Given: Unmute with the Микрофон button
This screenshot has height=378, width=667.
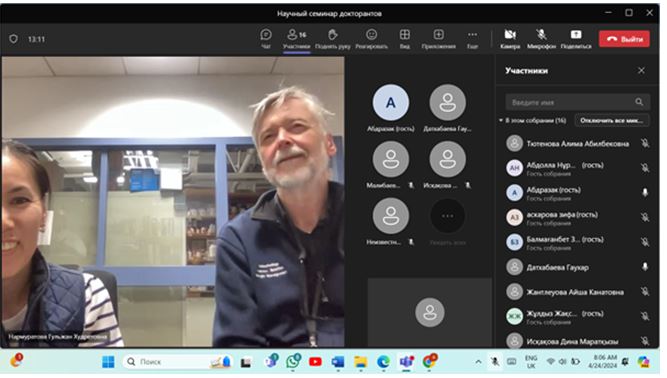Looking at the screenshot, I should coord(541,39).
